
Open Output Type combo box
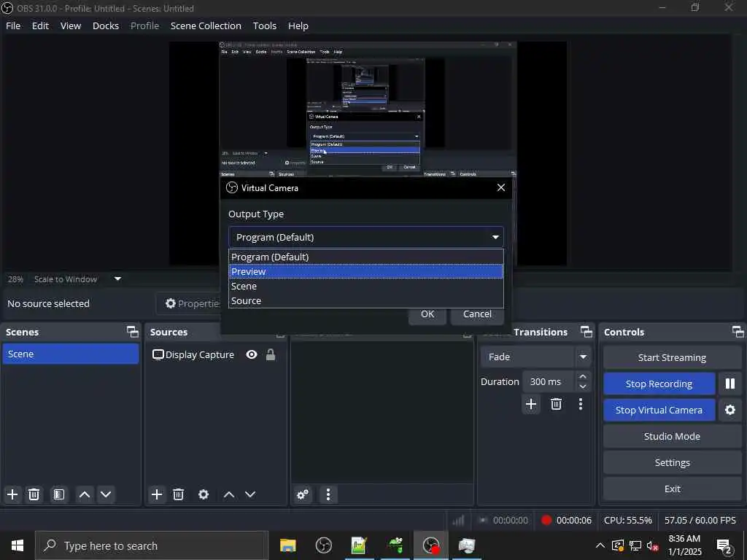pyautogui.click(x=366, y=237)
